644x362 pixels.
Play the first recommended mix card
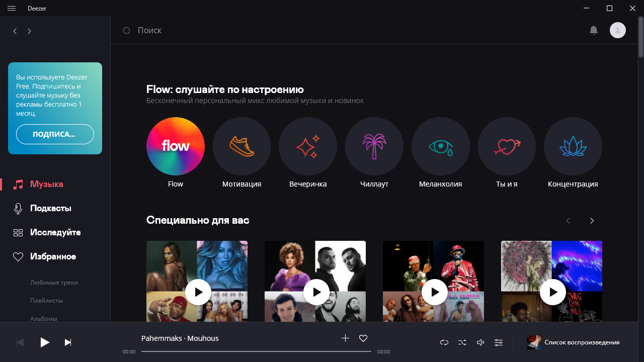click(x=198, y=292)
